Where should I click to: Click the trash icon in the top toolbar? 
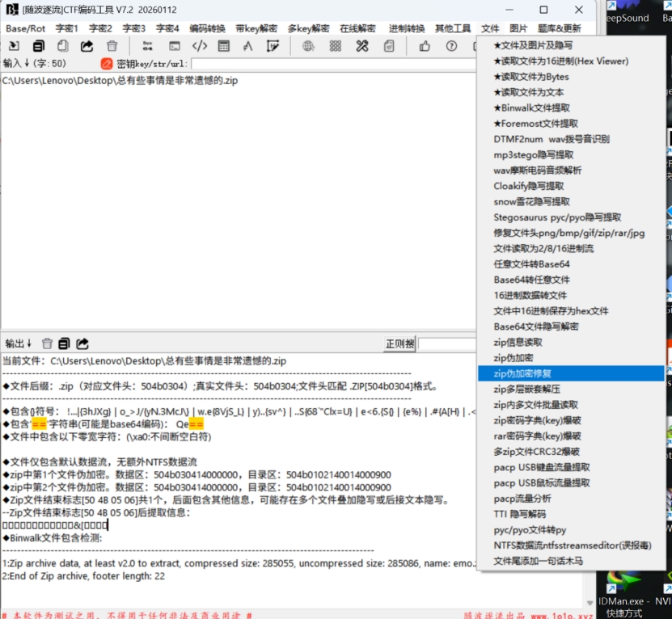pos(112,46)
